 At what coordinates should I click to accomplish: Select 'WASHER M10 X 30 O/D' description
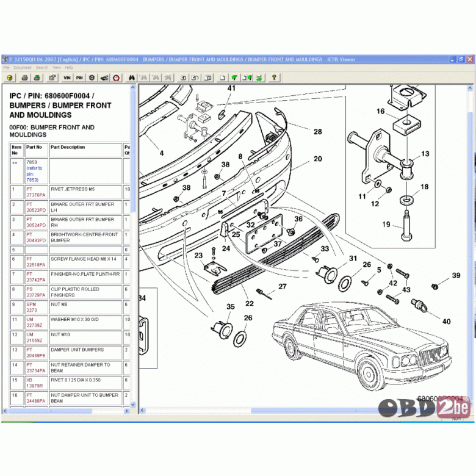click(85, 322)
